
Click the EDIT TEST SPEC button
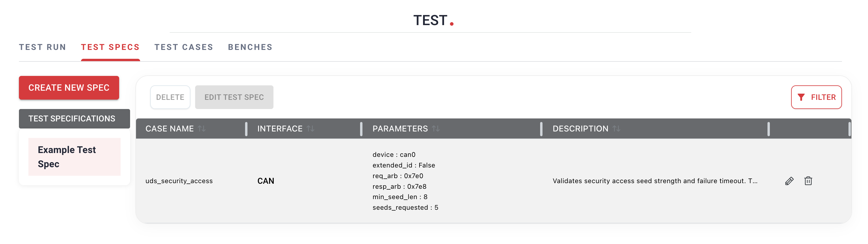(x=234, y=97)
